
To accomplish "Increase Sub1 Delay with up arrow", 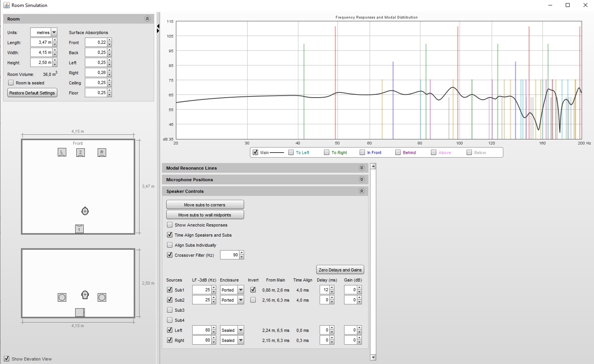I will tap(332, 288).
